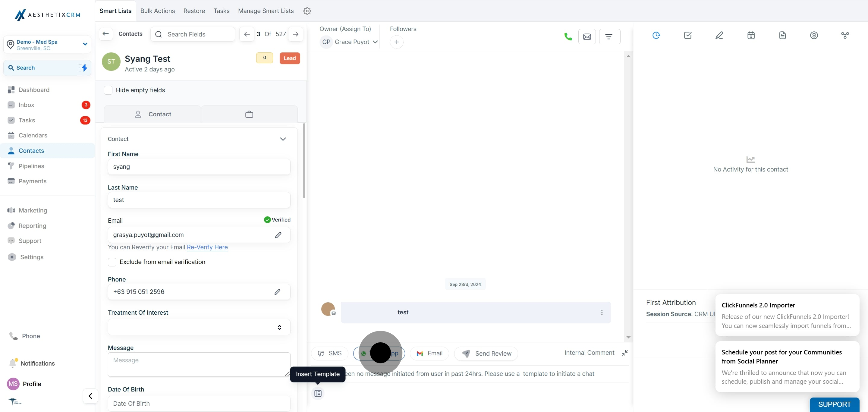Open the Associations nodes icon
Screen dimensions: 868x412
click(x=845, y=35)
